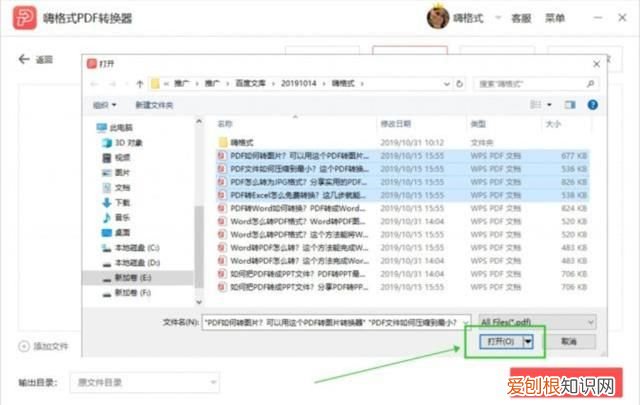Viewport: 640px width, 405px height.
Task: Open the split arrow beside 打开(O)
Action: tap(529, 341)
